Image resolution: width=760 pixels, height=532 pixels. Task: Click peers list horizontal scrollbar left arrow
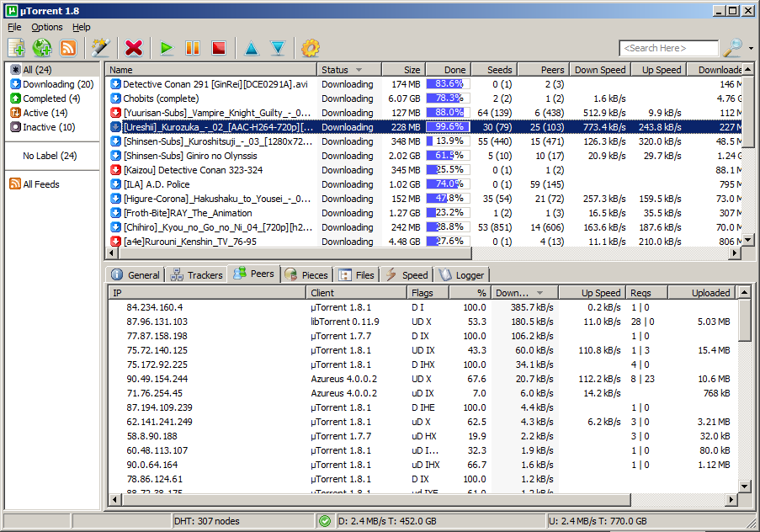click(114, 499)
